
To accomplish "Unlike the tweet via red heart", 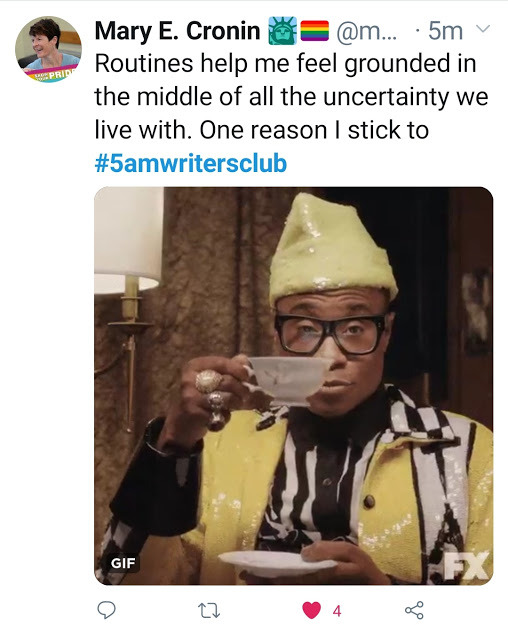I will tap(311, 610).
